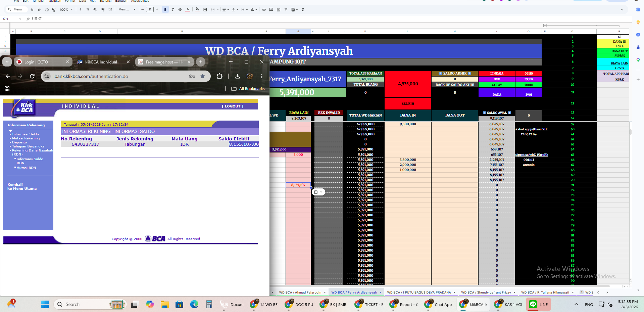Screen dimensions: 644x312
Task: Open the cell borders menu
Action: point(205,10)
